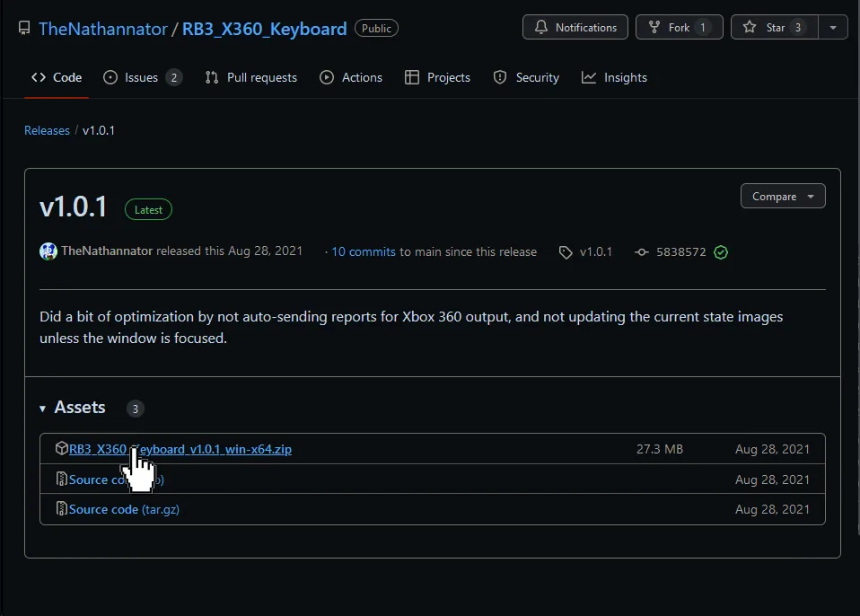Click the Actions play icon

(x=327, y=77)
